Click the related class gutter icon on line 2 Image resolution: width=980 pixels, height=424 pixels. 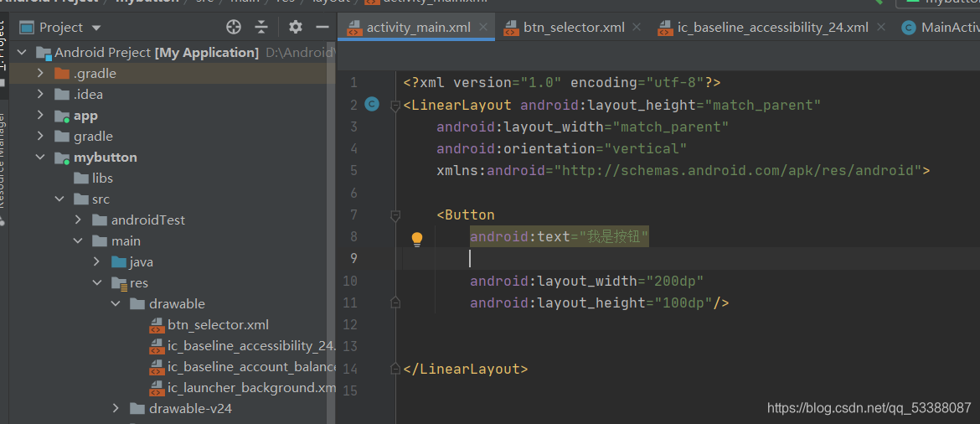(x=372, y=105)
